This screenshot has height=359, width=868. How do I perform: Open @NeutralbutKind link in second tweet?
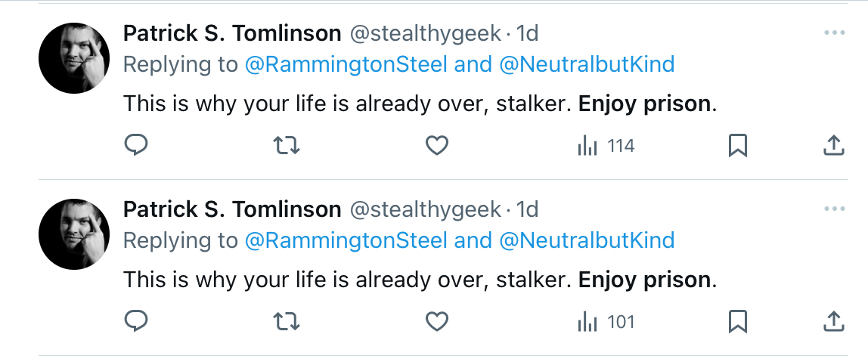click(587, 240)
